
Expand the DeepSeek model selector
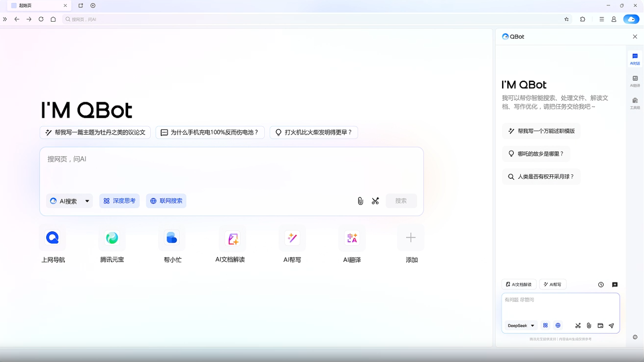pos(520,325)
